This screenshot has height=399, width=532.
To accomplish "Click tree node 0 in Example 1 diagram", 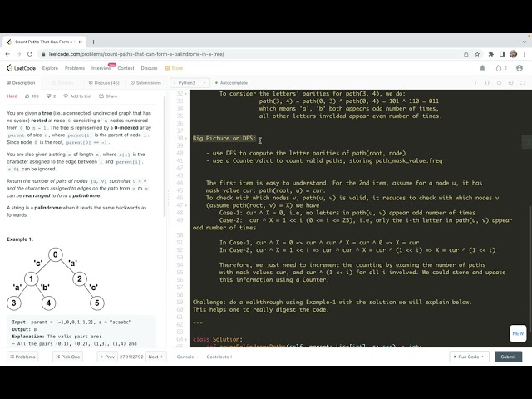I will [x=56, y=255].
